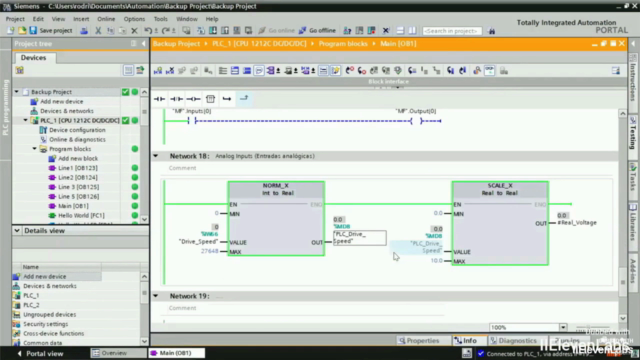Open the Diagnostics inspector tab

pos(513,340)
